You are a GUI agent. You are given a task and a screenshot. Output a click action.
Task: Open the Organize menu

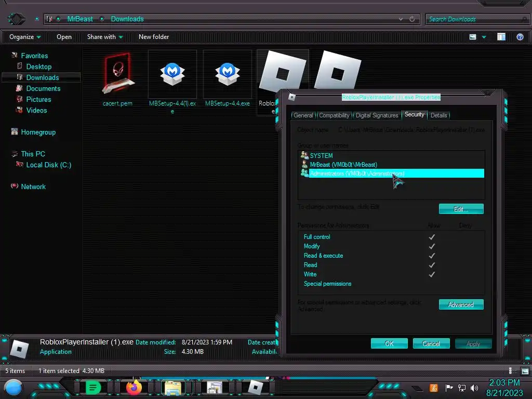click(x=25, y=37)
